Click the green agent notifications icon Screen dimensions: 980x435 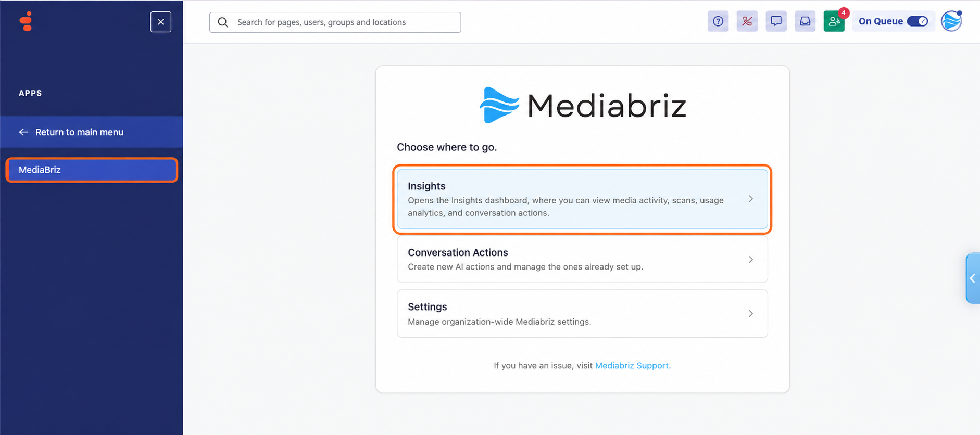point(834,21)
